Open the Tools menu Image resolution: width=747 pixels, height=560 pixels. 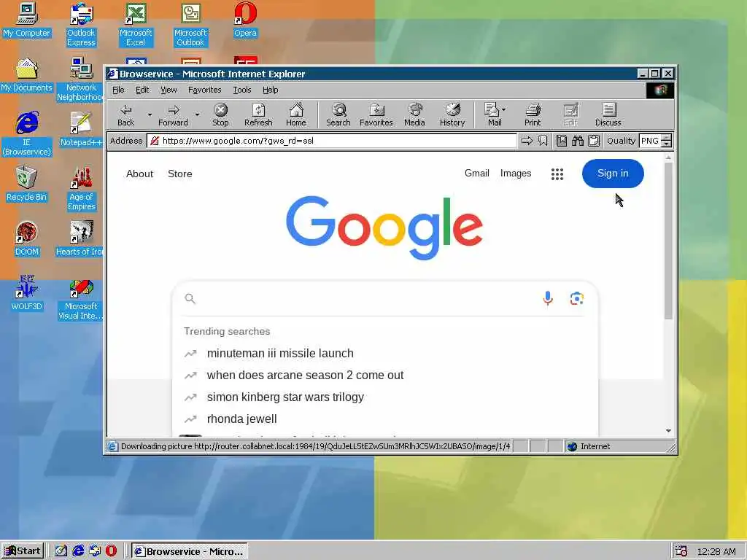point(242,90)
